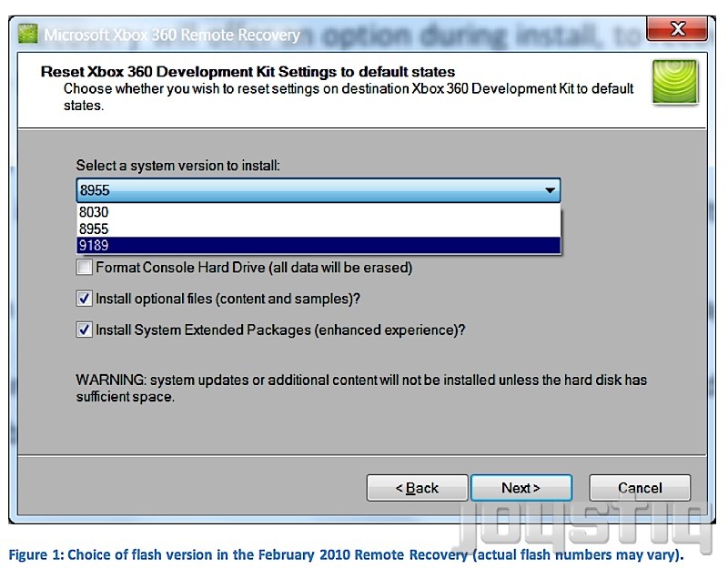
Task: Click the 'Microsoft Xbox 360 Remote Recovery' window title
Action: tap(172, 35)
